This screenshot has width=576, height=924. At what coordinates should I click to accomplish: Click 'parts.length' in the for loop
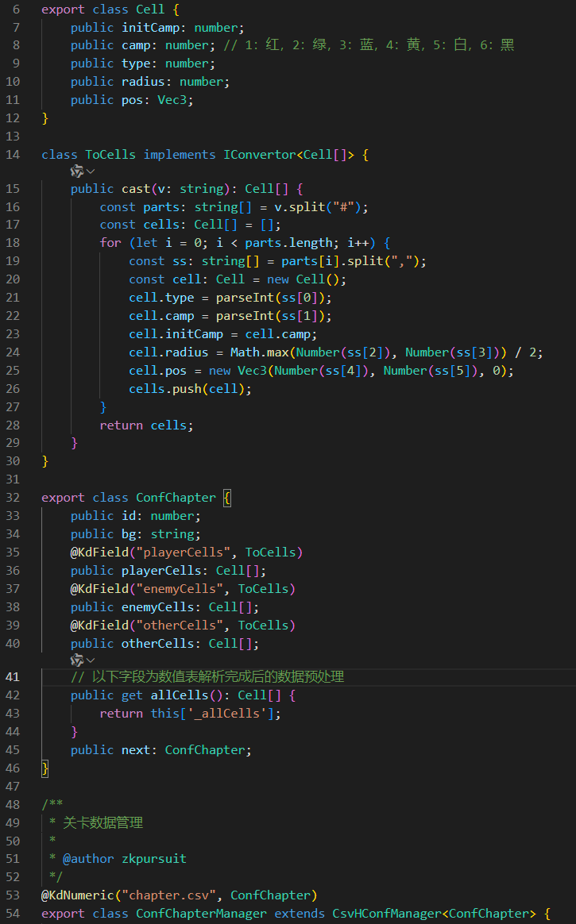coord(289,244)
